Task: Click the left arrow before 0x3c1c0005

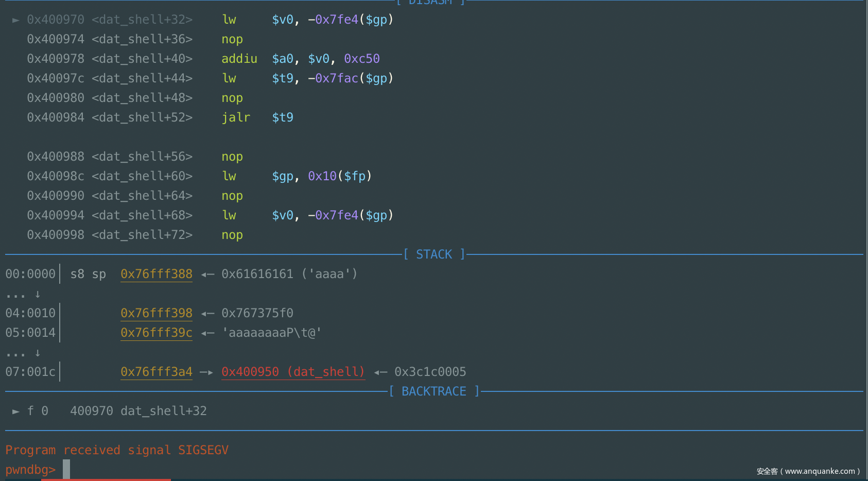Action: (x=380, y=372)
